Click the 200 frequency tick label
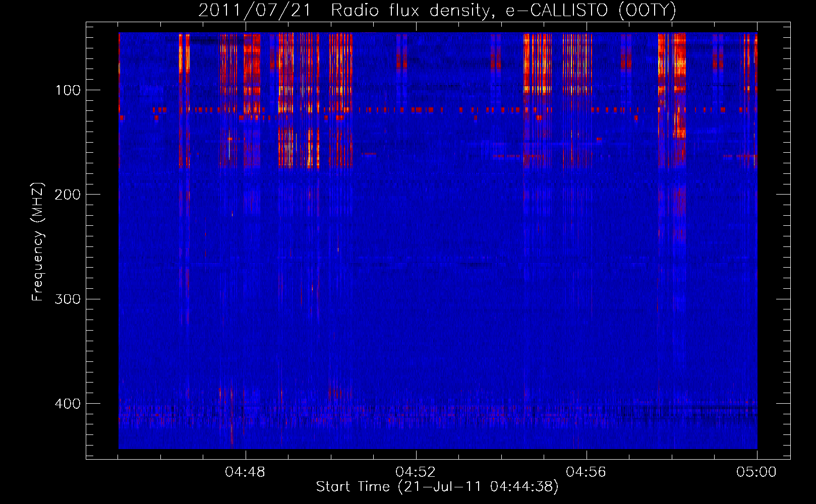Image resolution: width=816 pixels, height=504 pixels. pos(68,195)
